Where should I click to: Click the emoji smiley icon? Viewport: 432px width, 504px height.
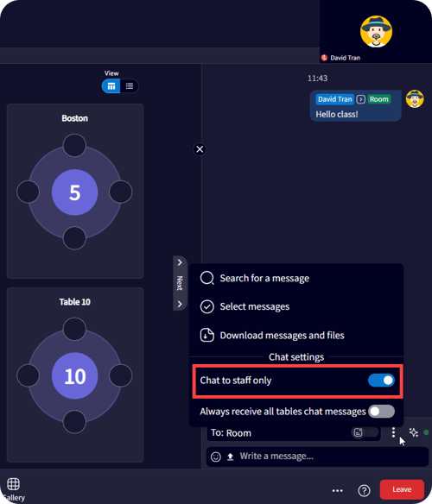[216, 457]
